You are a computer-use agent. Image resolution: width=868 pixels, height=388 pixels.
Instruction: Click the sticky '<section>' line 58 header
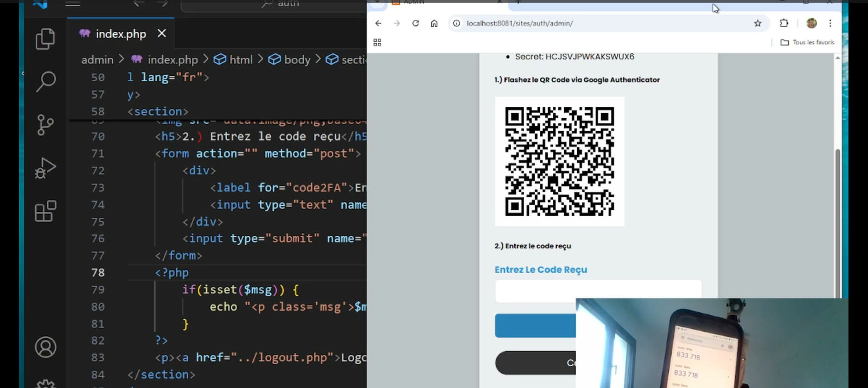tap(158, 111)
